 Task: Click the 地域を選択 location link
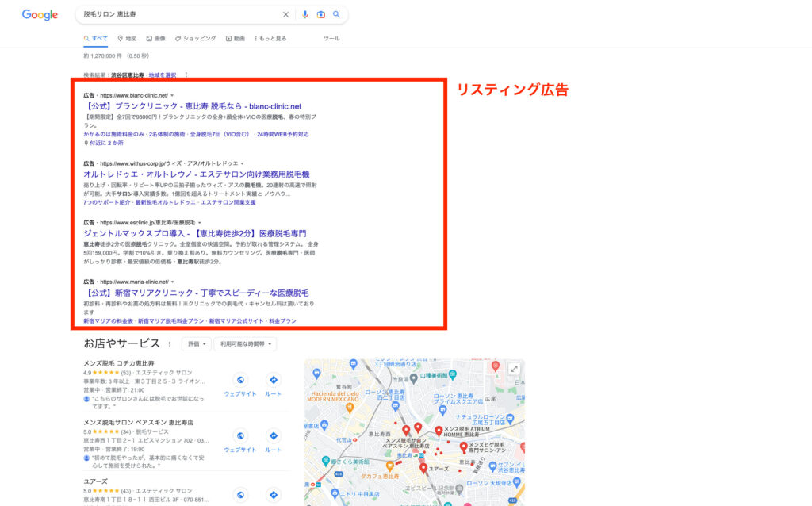163,75
